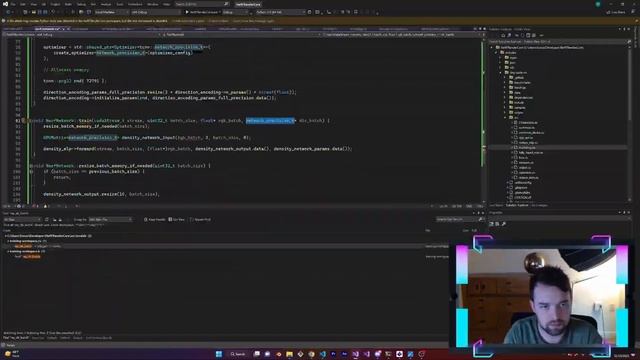Viewport: 640px width, 360px height.
Task: Click the highlighted network_precision_t parameter in train signature
Action: (x=270, y=120)
